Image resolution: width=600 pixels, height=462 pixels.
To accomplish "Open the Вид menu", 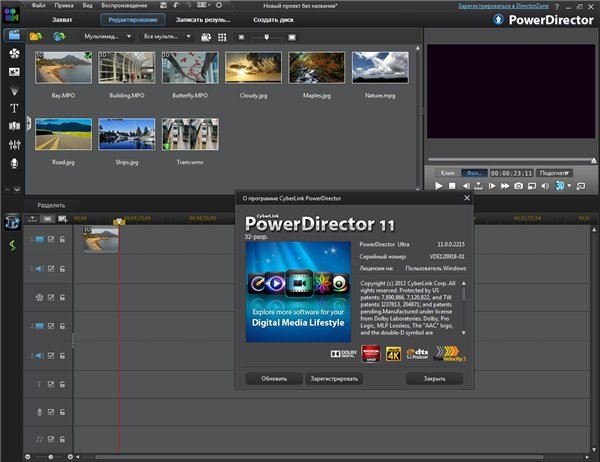I will tap(88, 5).
